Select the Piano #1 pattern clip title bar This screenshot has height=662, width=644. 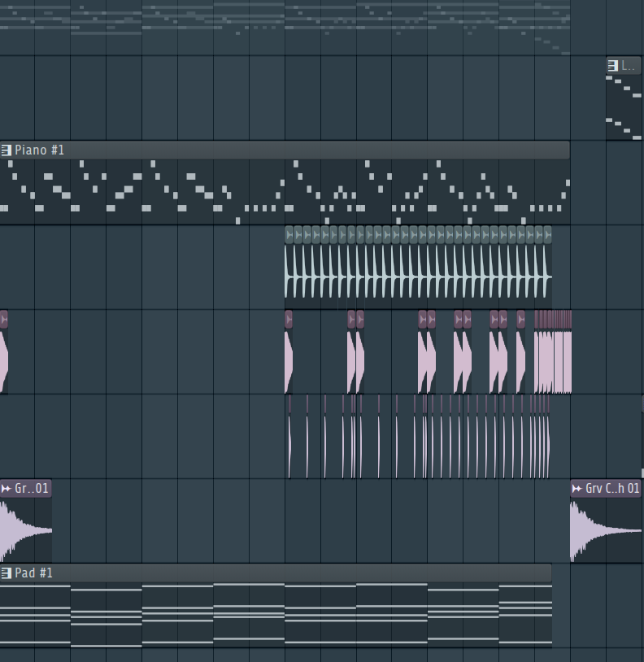point(285,150)
